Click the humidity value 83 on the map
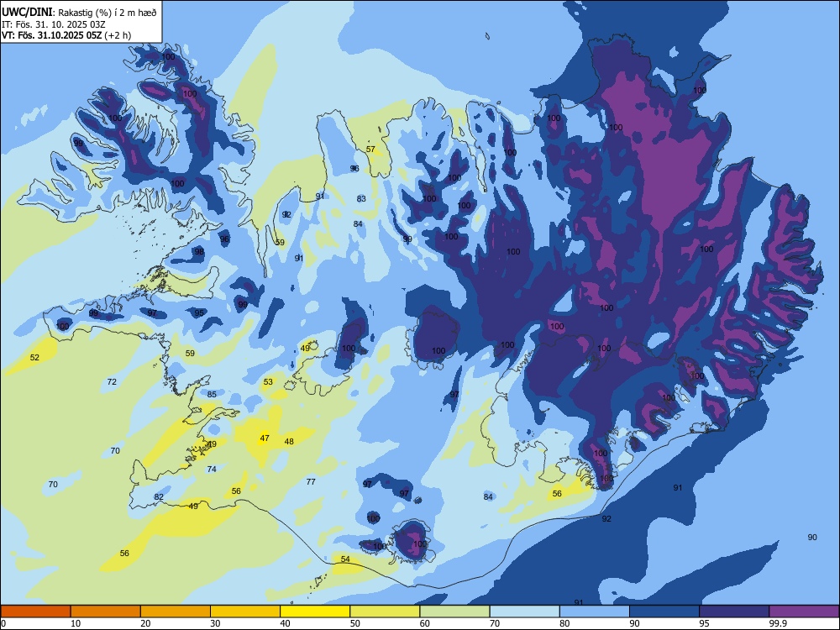The width and height of the screenshot is (840, 630). click(x=361, y=199)
